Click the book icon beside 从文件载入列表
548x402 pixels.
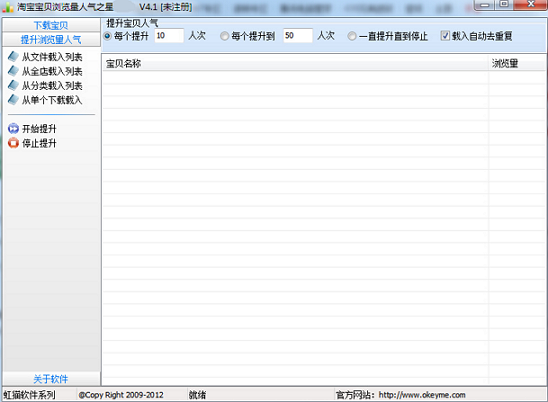pos(13,57)
